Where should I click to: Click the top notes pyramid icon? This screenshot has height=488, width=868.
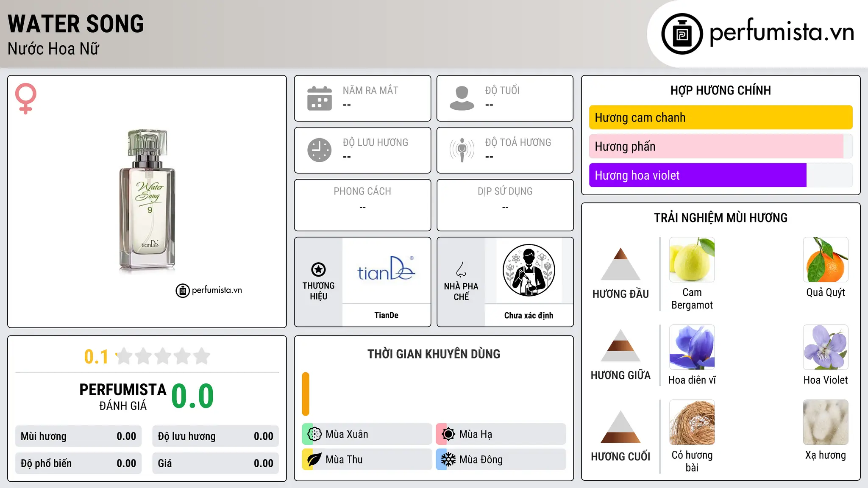click(x=620, y=263)
